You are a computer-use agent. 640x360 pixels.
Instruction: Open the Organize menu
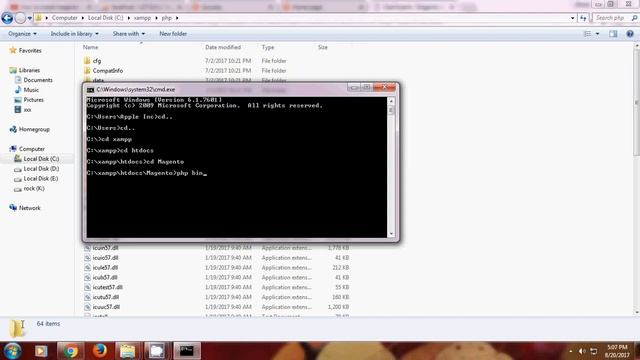point(22,34)
